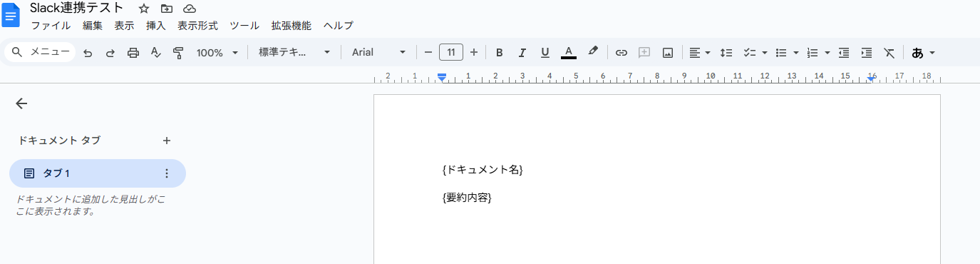Click the {ドキュメント名} placeholder text
Image resolution: width=980 pixels, height=264 pixels.
coord(483,170)
